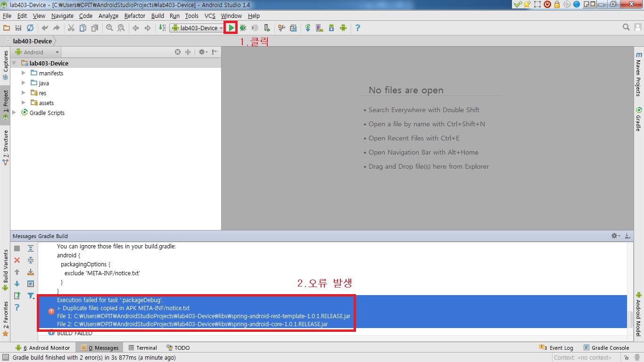Expand the Gradle Scripts node

(14, 113)
